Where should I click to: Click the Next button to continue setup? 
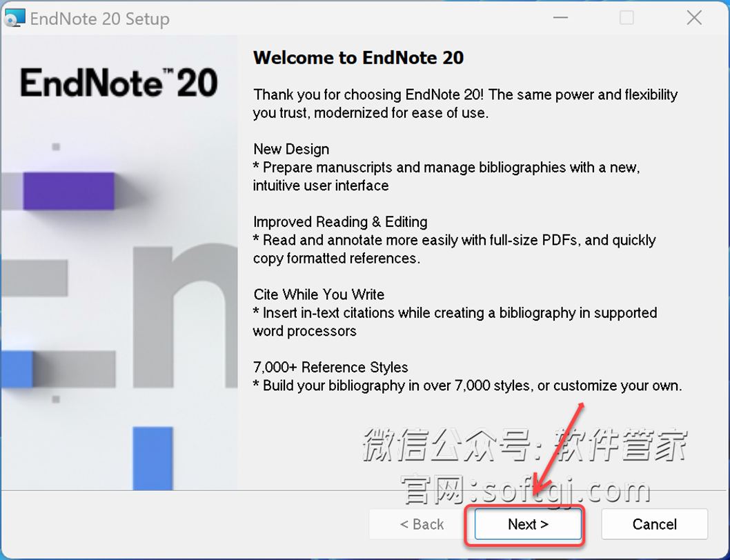pos(528,524)
